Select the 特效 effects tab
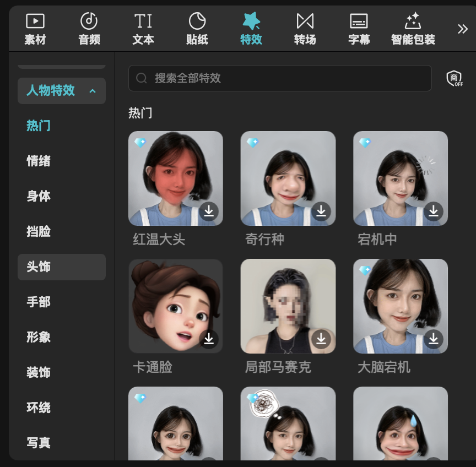476x467 pixels. pos(251,29)
